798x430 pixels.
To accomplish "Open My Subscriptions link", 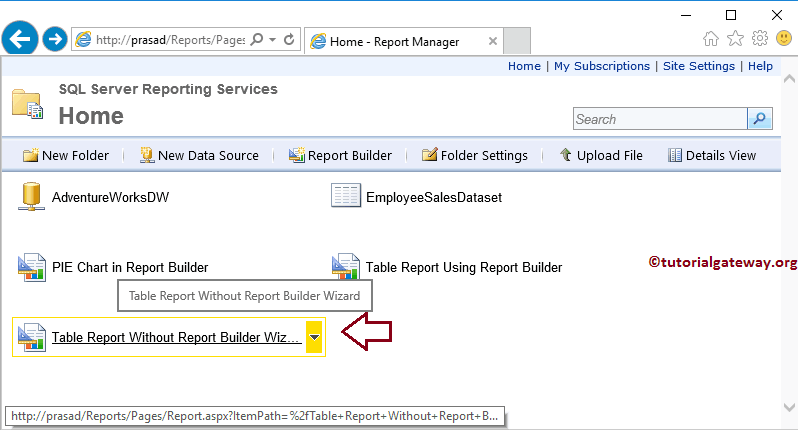I will pos(602,66).
